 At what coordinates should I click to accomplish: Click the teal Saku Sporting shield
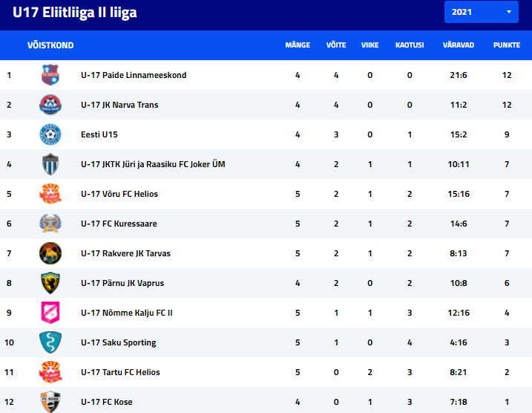click(x=50, y=342)
